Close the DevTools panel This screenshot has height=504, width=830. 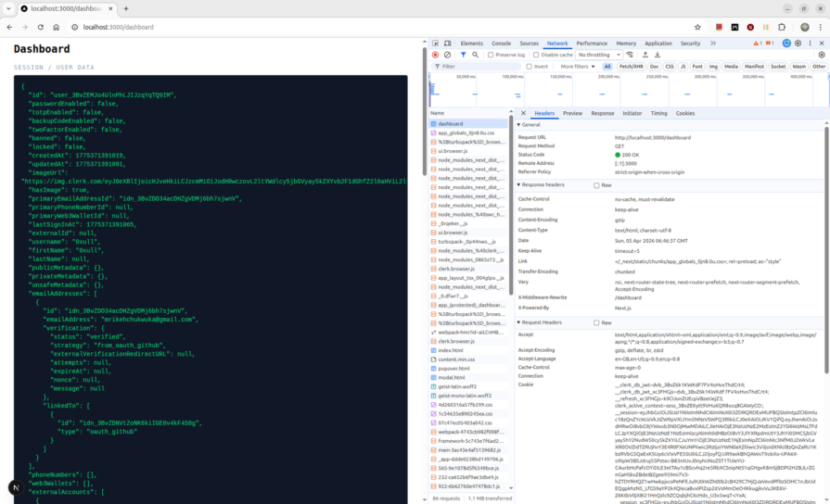(822, 44)
